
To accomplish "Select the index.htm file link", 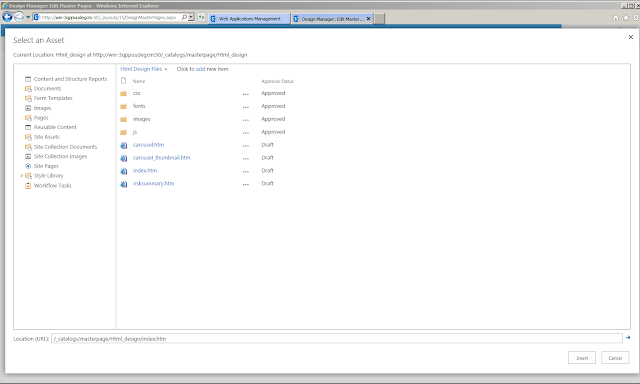I will (144, 171).
